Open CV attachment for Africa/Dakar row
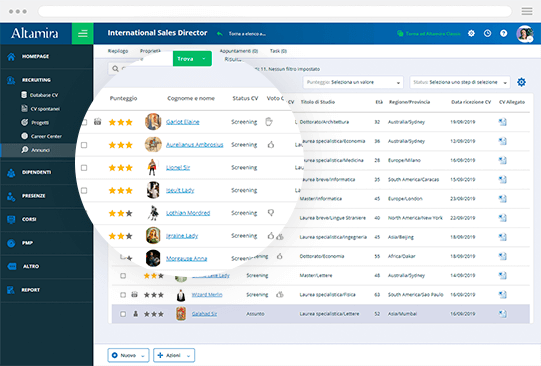The height and width of the screenshot is (366, 541). [x=503, y=256]
